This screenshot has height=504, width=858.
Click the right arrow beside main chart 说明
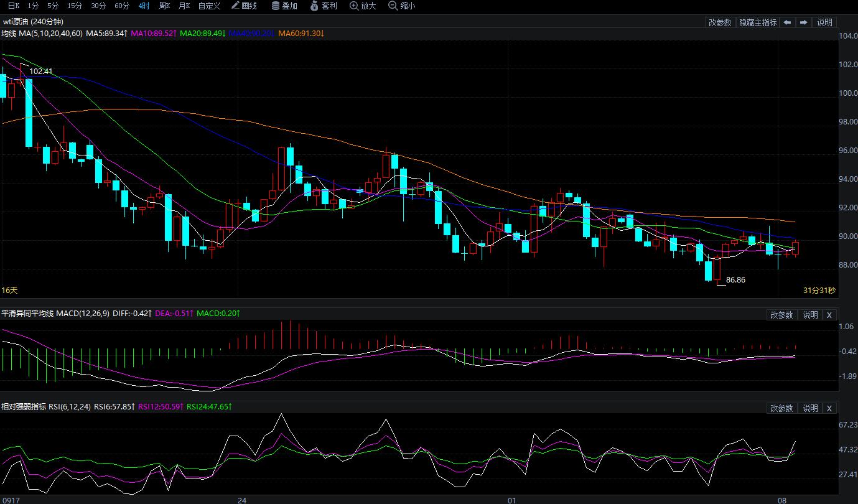pos(803,22)
